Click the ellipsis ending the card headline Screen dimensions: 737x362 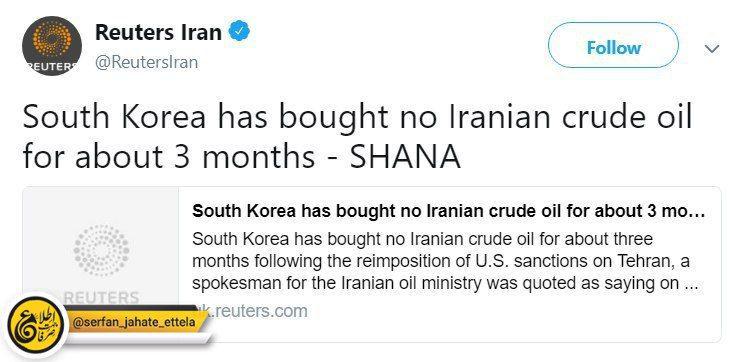tap(696, 212)
